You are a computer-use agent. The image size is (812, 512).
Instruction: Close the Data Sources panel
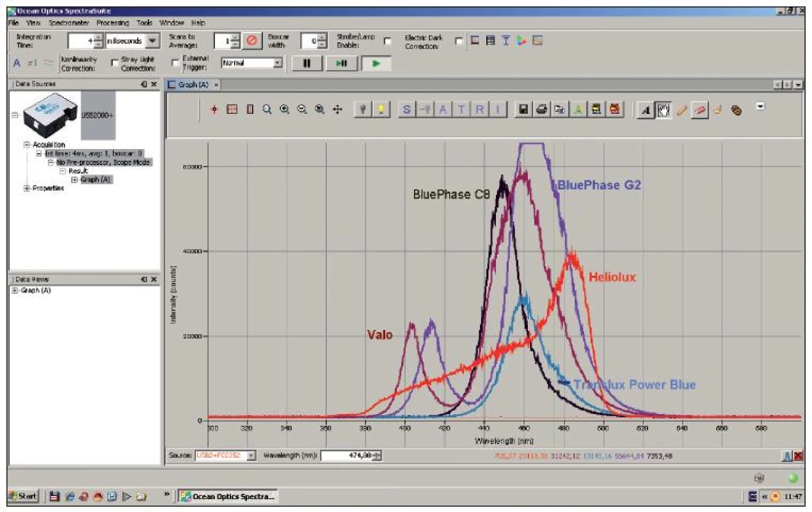pos(154,84)
